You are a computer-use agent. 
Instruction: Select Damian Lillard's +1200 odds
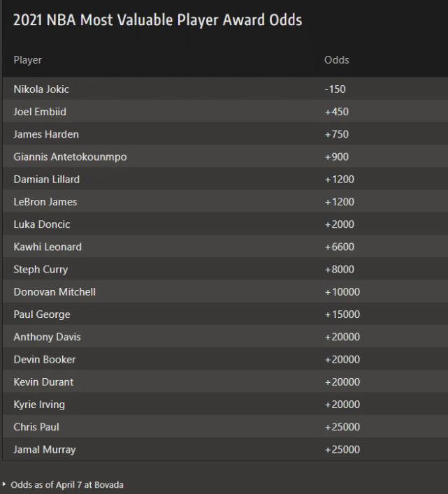coord(339,180)
